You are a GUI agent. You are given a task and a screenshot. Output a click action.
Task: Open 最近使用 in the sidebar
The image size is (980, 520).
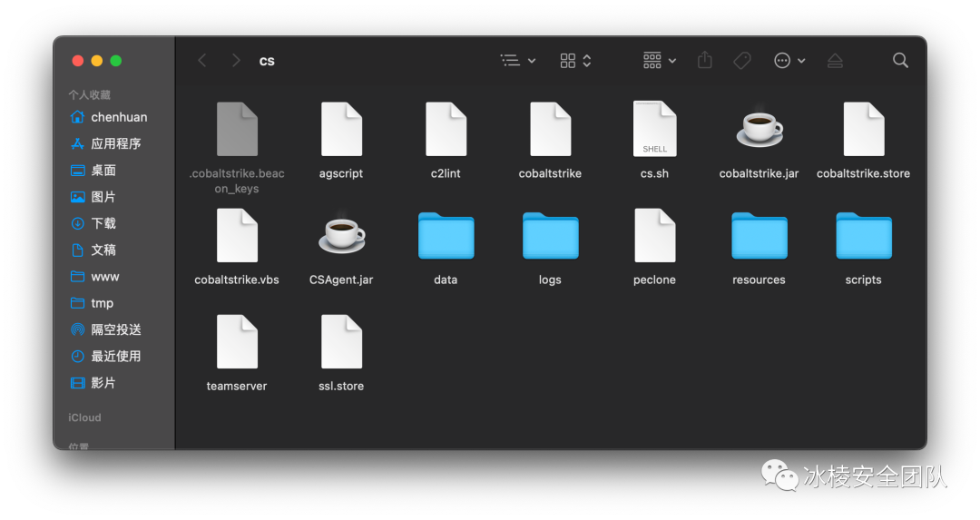tap(105, 357)
